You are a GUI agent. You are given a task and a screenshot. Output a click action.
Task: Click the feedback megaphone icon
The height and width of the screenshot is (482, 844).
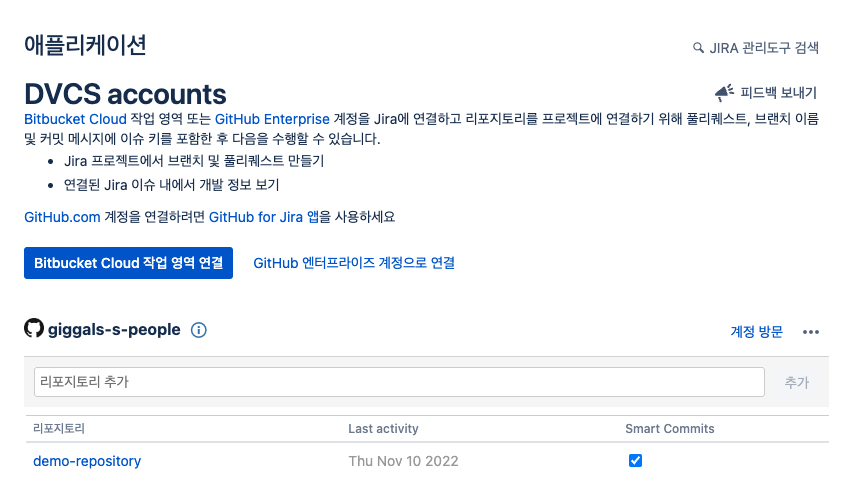(x=724, y=93)
